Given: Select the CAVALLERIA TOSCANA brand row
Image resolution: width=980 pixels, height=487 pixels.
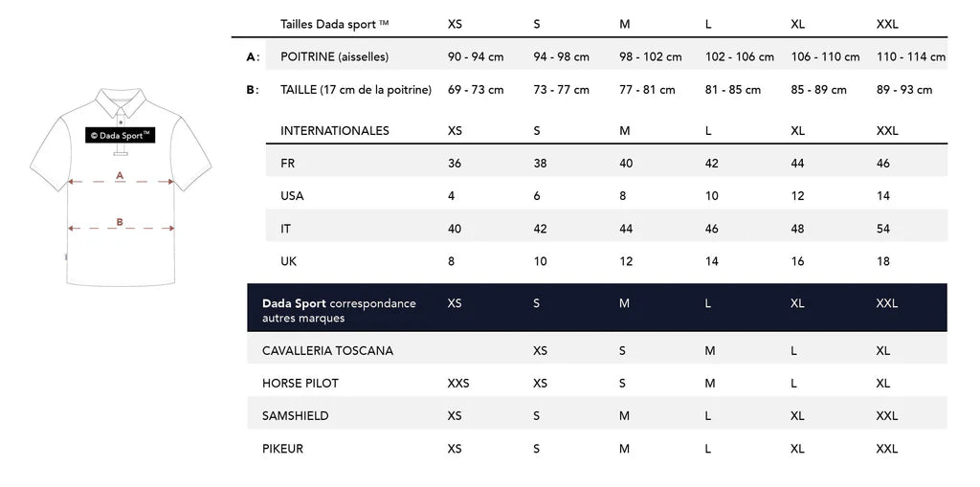Looking at the screenshot, I should click(x=597, y=350).
